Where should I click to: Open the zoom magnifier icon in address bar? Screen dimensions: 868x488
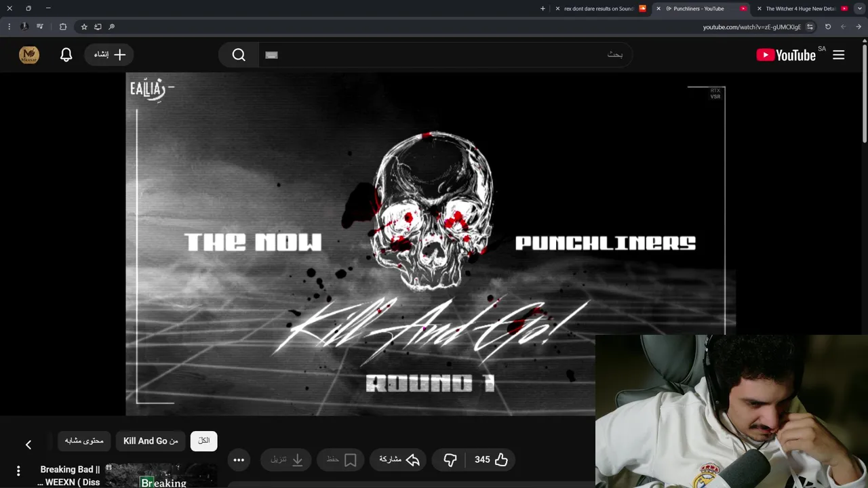(x=112, y=27)
